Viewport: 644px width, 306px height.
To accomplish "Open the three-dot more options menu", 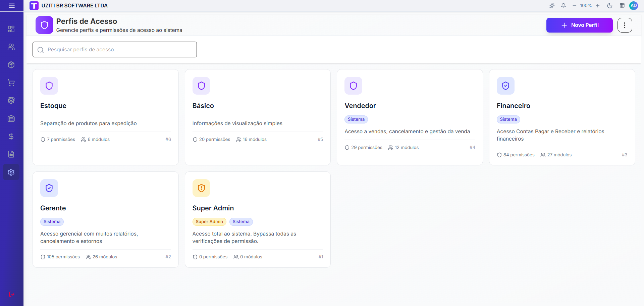I will click(x=625, y=25).
